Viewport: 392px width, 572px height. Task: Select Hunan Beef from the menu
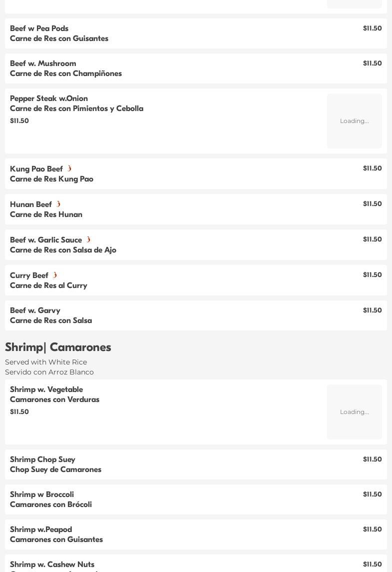click(x=196, y=209)
